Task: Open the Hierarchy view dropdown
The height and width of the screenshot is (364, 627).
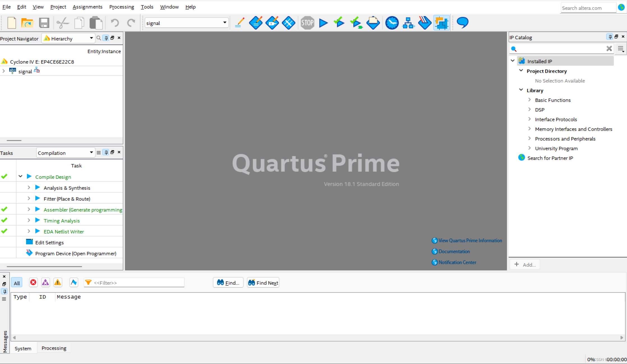Action: (91, 38)
